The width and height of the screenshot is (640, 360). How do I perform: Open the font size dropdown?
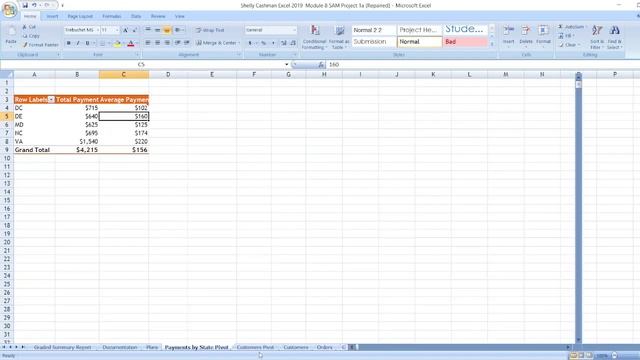coord(117,30)
